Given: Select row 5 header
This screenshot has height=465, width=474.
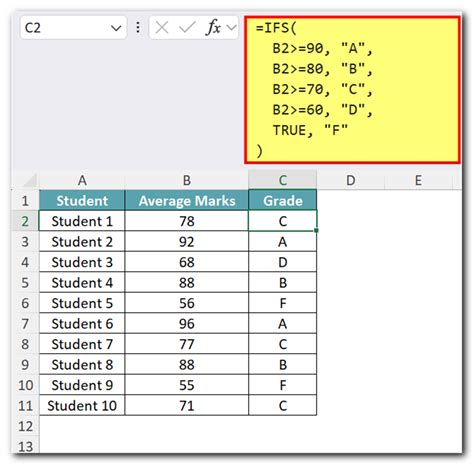Looking at the screenshot, I should click(25, 283).
